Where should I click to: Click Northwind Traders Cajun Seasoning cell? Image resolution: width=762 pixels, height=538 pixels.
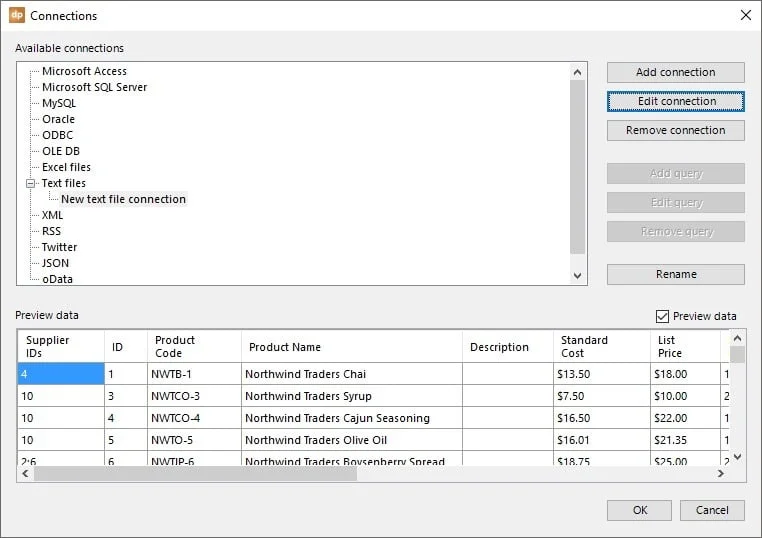pyautogui.click(x=352, y=417)
